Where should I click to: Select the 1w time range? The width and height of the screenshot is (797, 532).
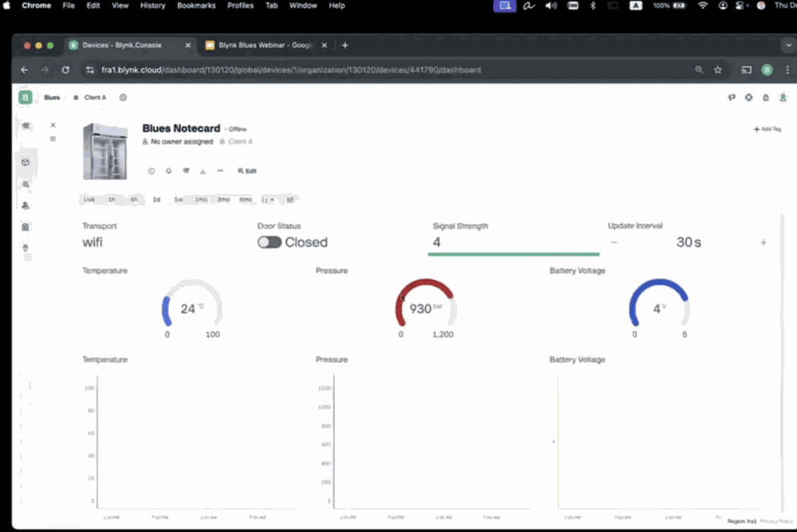click(178, 200)
